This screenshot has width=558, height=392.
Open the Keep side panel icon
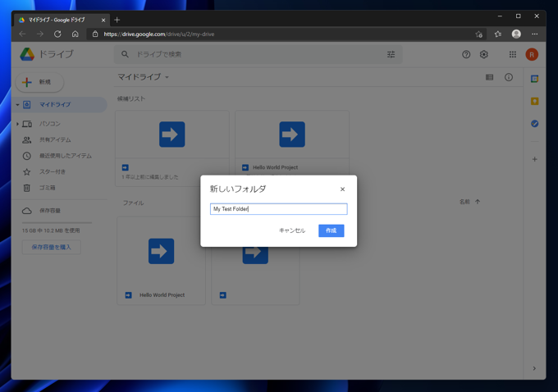534,101
